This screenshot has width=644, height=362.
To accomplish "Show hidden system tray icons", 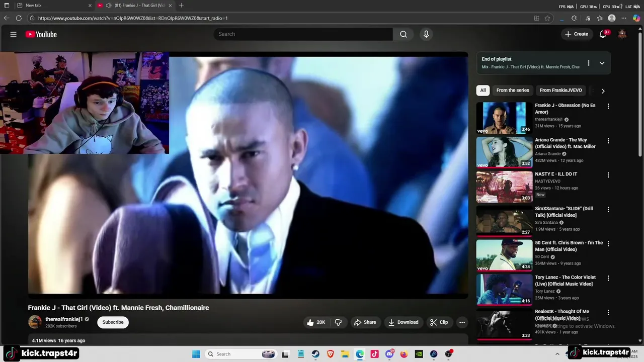I will tap(557, 354).
